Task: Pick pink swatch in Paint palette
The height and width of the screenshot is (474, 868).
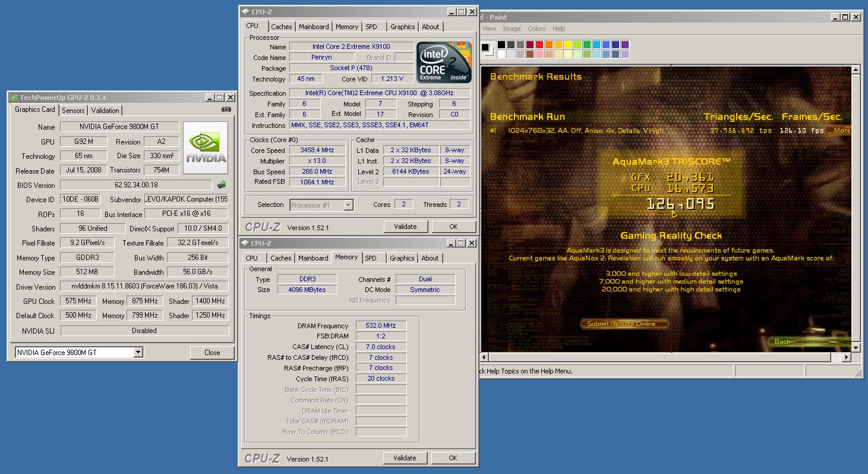Action: [x=539, y=54]
